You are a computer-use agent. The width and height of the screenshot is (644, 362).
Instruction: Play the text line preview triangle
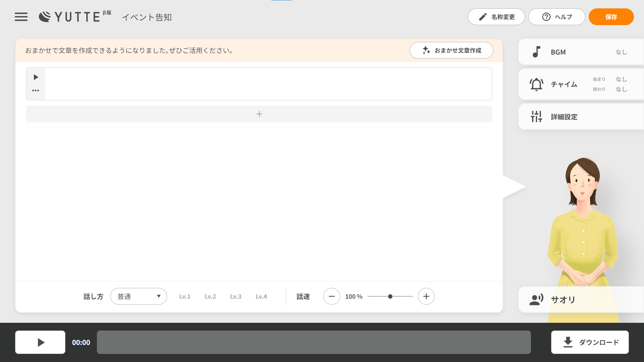click(x=36, y=77)
